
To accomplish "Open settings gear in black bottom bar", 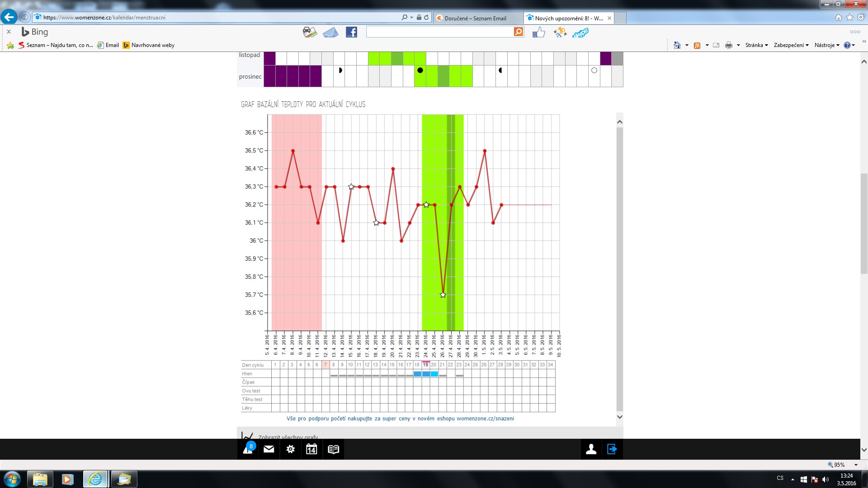I will point(290,449).
